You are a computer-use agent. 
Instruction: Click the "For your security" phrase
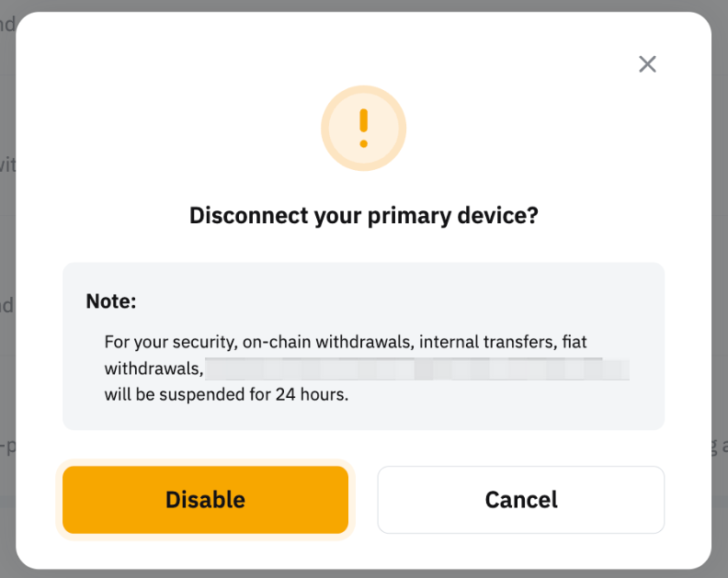pyautogui.click(x=169, y=342)
